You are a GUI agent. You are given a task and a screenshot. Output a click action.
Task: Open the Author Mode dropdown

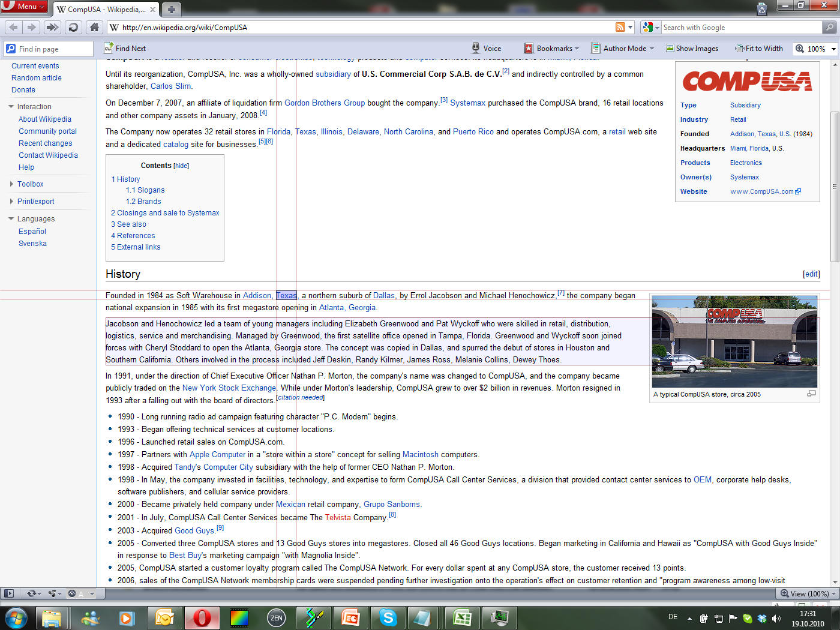pyautogui.click(x=623, y=49)
